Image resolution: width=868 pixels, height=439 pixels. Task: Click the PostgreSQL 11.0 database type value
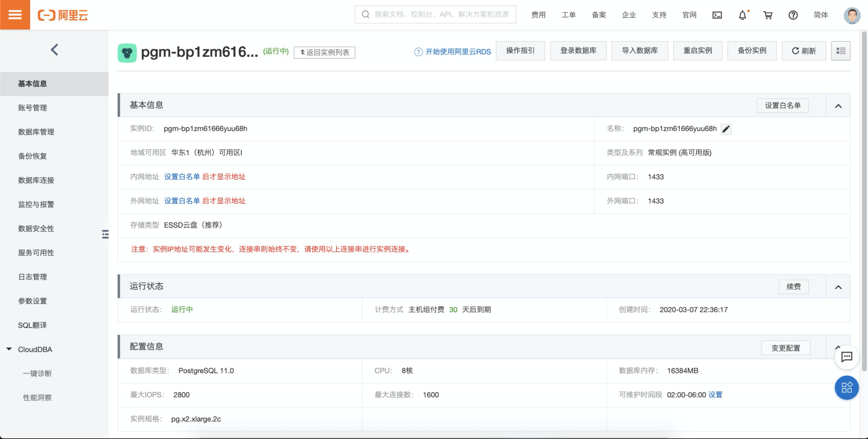tap(206, 371)
